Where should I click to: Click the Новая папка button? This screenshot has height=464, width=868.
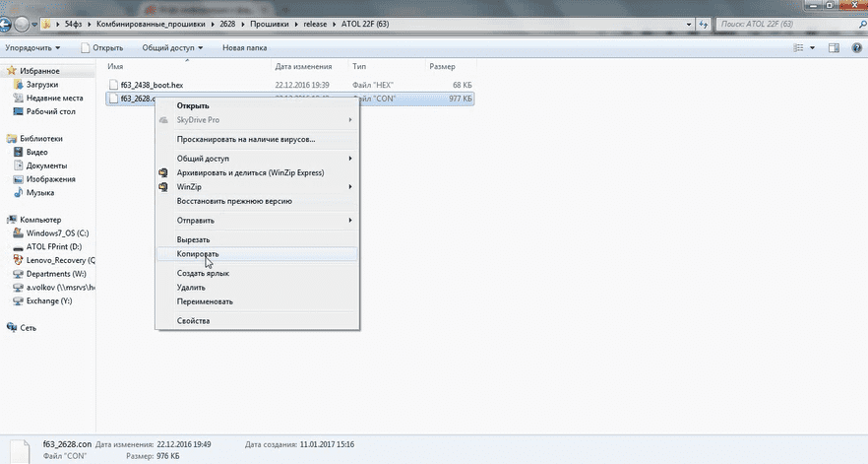pos(243,47)
